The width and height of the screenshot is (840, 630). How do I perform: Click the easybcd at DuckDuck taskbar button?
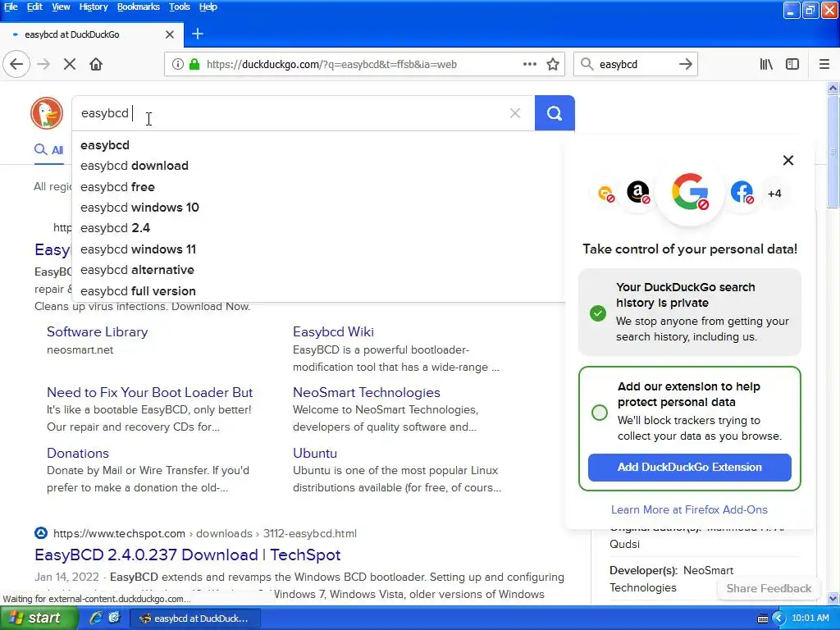click(x=195, y=619)
